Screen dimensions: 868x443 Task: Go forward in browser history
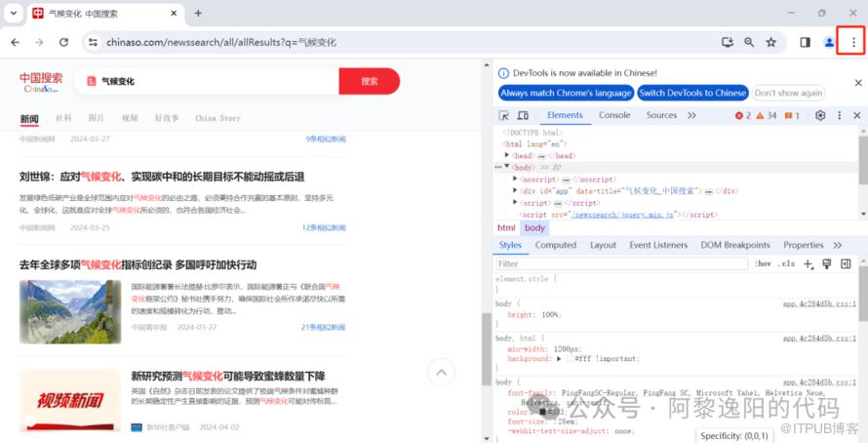pos(39,42)
